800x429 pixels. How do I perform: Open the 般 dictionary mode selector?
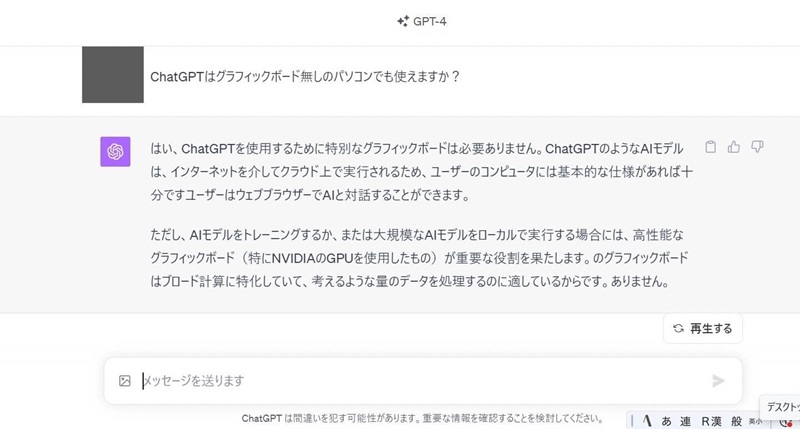click(736, 421)
